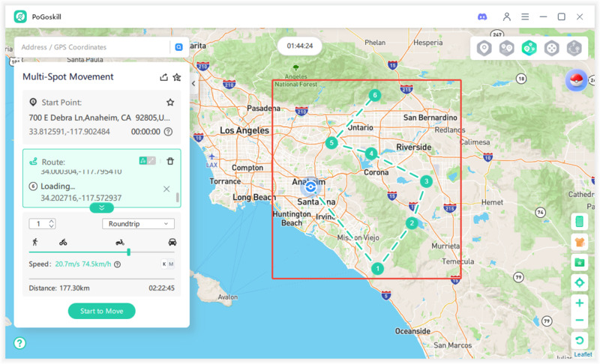This screenshot has height=364, width=600.
Task: Choose the car speed preset
Action: pos(172,242)
